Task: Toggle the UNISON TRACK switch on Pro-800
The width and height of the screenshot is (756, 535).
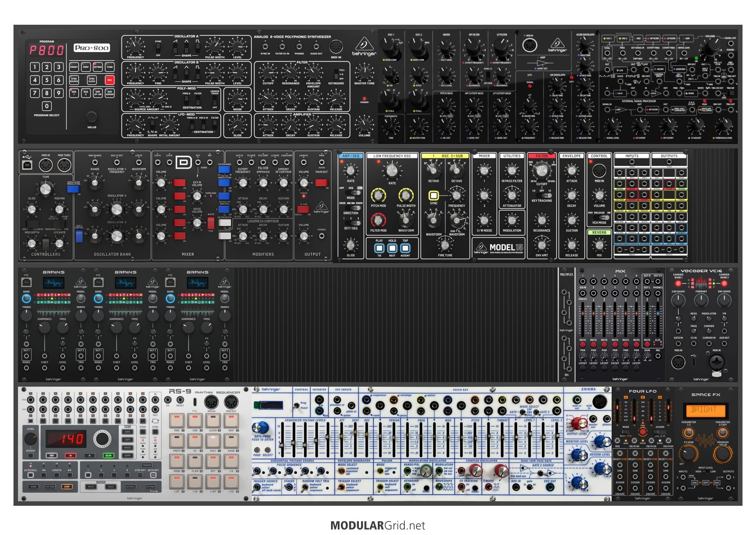Action: [215, 100]
